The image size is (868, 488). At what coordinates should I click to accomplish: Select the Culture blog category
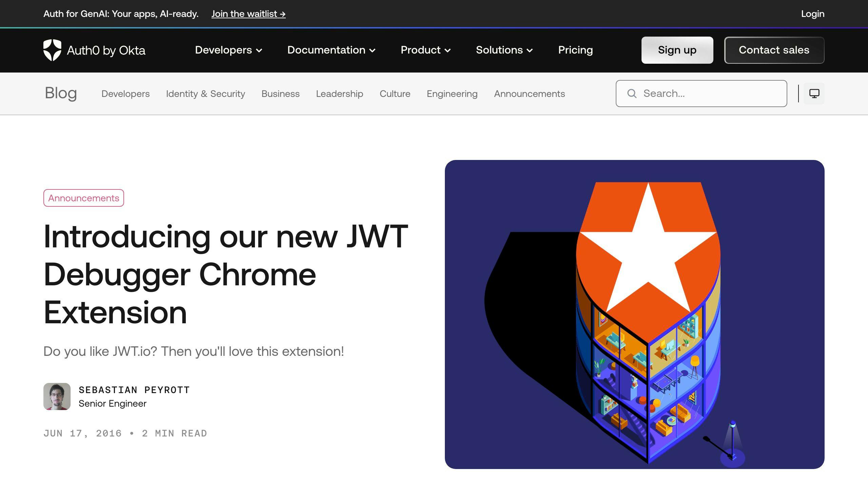coord(395,94)
